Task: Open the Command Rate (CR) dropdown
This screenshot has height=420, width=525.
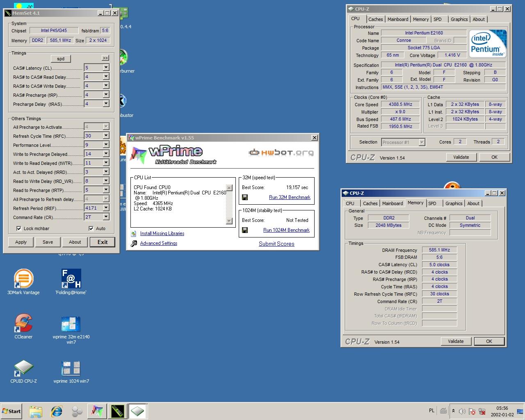Action: tap(106, 217)
